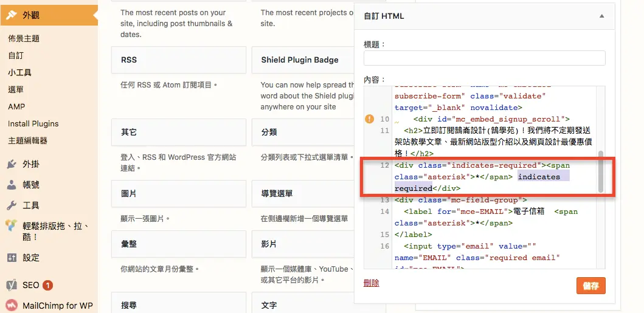Open Install Plugins submenu item
This screenshot has width=644, height=313.
33,123
